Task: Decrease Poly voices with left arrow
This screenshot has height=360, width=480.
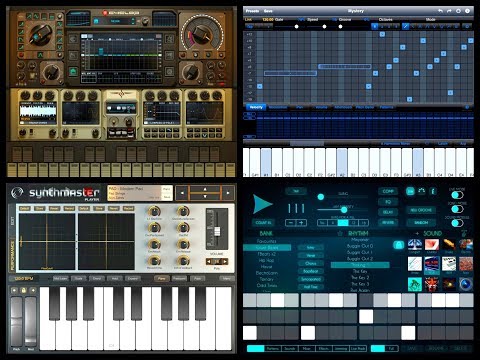Action: click(x=209, y=262)
